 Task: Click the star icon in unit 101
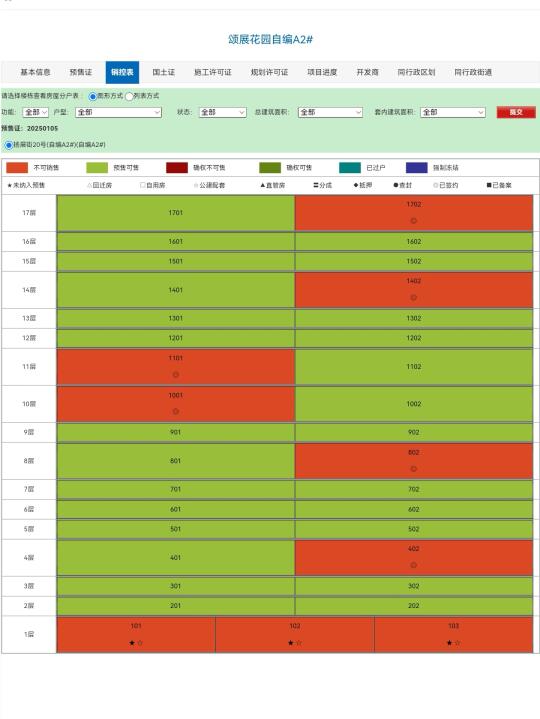(x=132, y=643)
